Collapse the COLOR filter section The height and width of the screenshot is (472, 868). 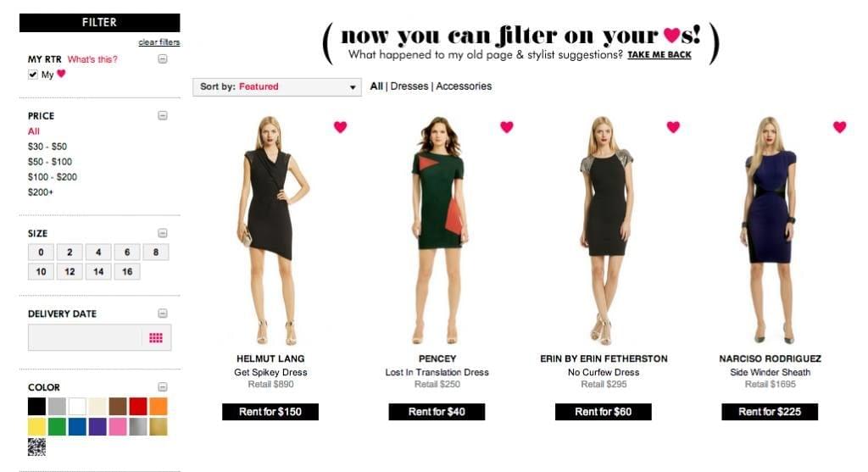point(163,386)
